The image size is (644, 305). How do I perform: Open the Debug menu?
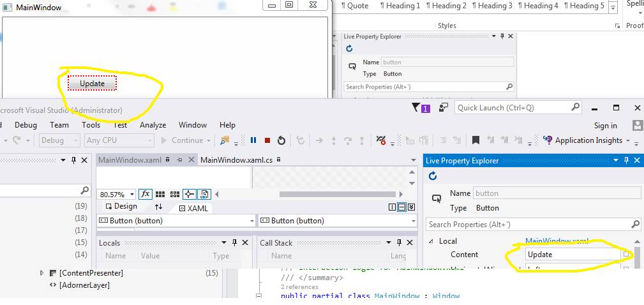(26, 125)
